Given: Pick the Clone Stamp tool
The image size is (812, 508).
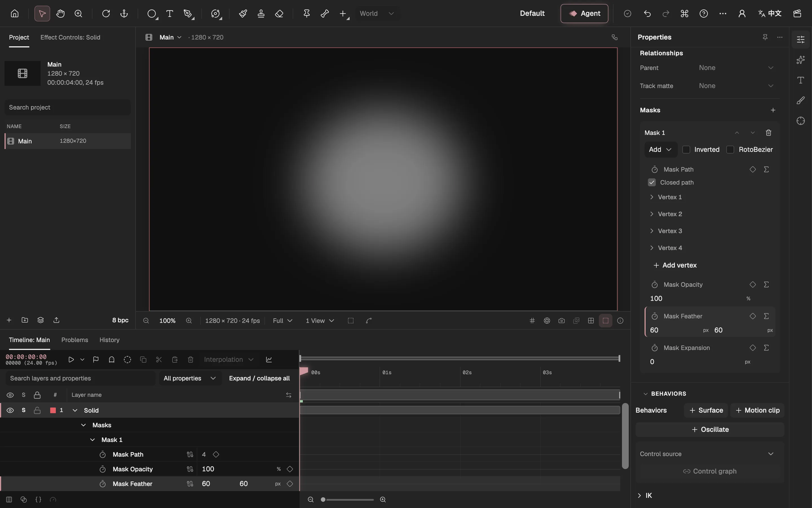Looking at the screenshot, I should click(261, 14).
